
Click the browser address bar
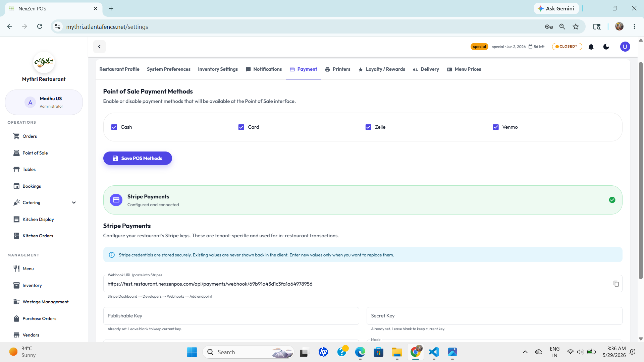[302, 26]
